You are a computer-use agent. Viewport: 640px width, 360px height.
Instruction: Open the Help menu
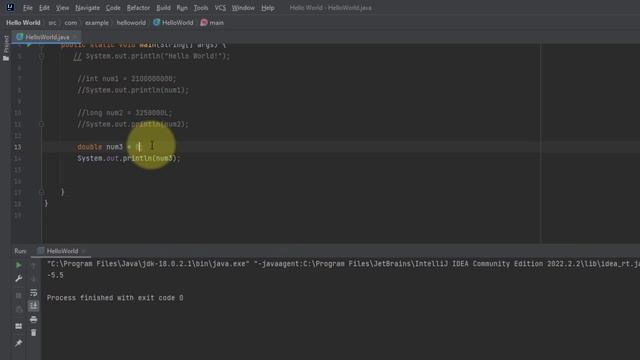coord(268,8)
